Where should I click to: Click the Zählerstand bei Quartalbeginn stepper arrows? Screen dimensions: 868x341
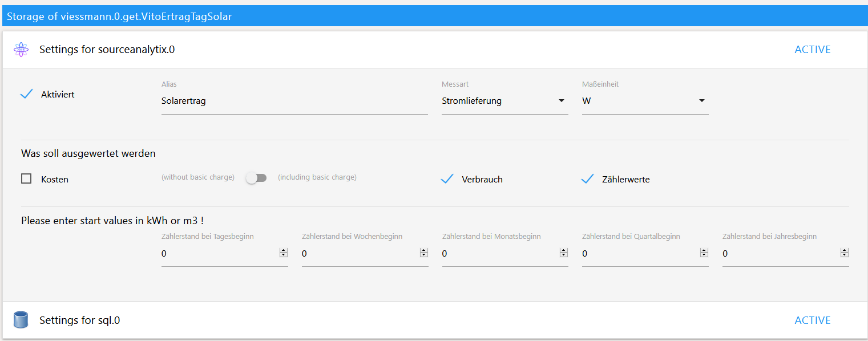tap(704, 253)
